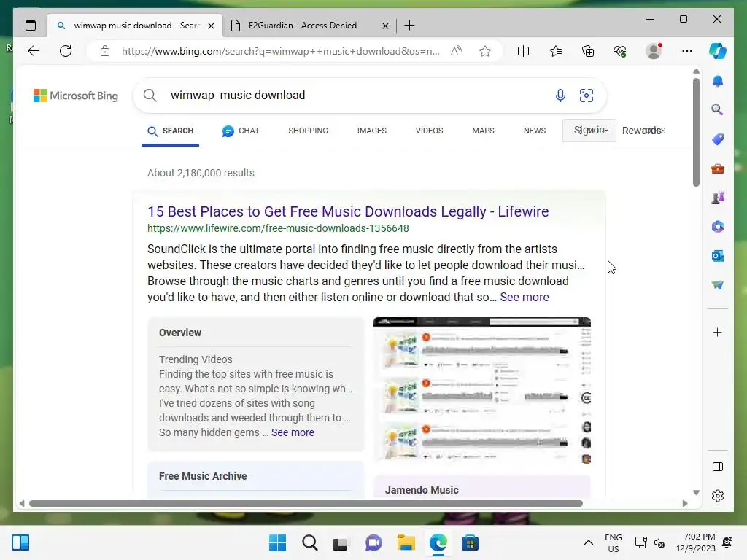Click See more after result snippet
The height and width of the screenshot is (560, 747).
coord(524,297)
